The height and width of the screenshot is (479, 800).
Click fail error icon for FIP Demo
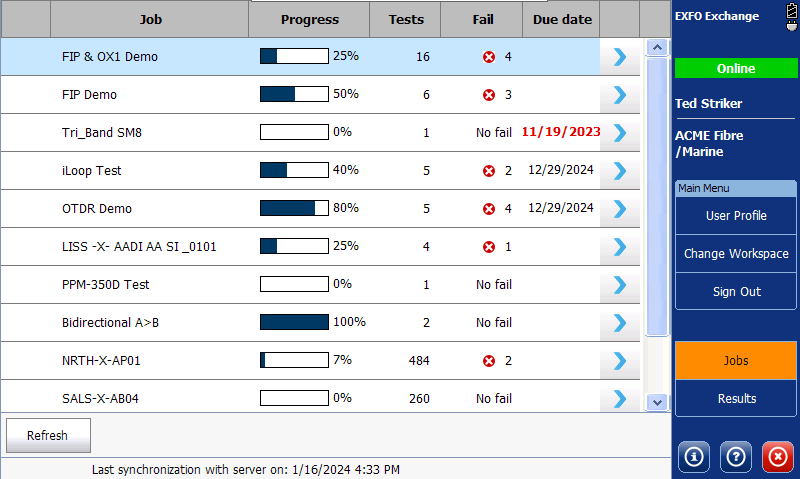(x=489, y=95)
